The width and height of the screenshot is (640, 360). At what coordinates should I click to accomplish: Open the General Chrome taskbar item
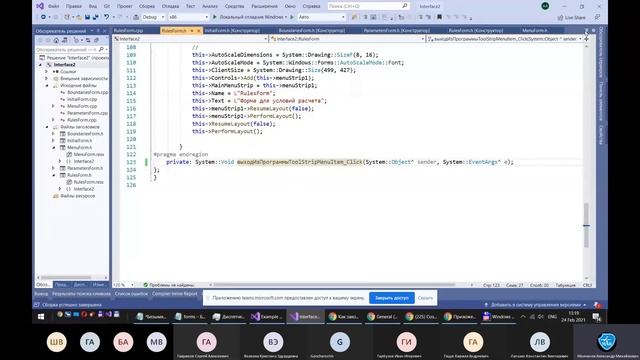pyautogui.click(x=382, y=316)
